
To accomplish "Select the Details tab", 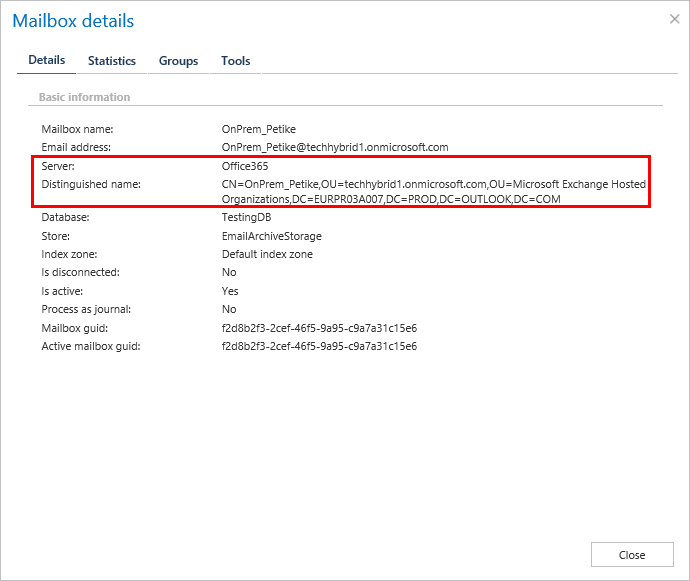I will pos(46,60).
